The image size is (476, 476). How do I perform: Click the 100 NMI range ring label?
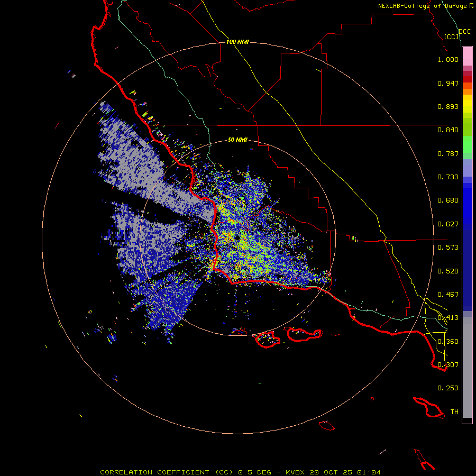237,42
